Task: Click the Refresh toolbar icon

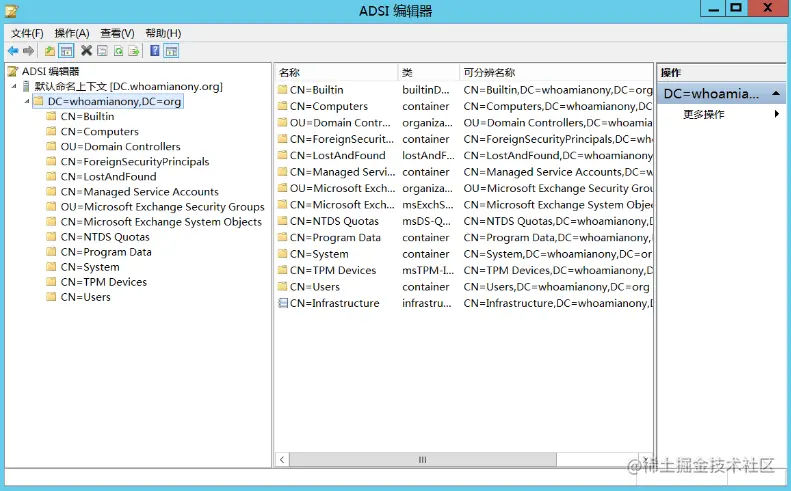Action: click(118, 50)
